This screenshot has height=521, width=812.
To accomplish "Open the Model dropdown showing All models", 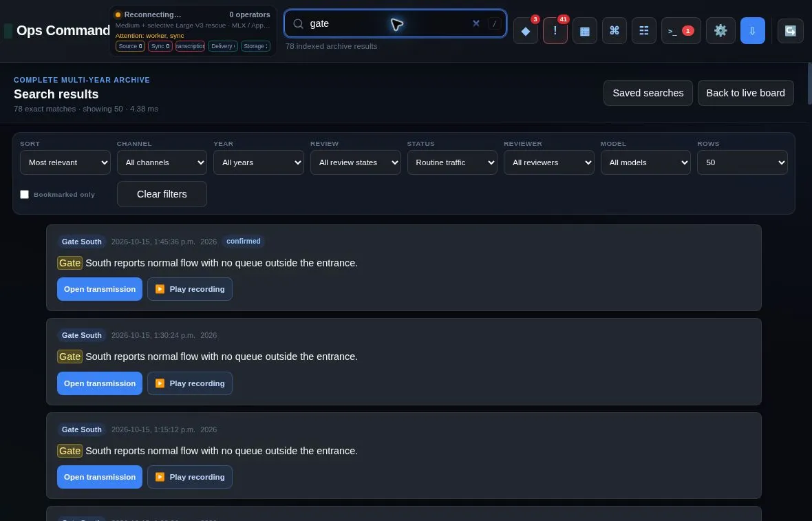I will click(645, 162).
